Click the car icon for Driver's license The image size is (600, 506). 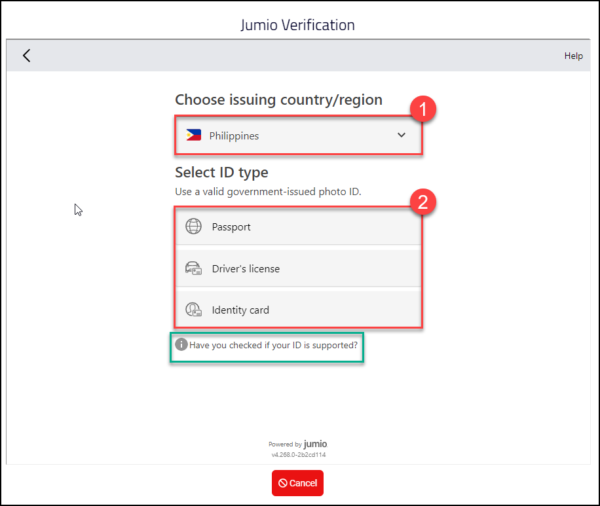pyautogui.click(x=193, y=268)
